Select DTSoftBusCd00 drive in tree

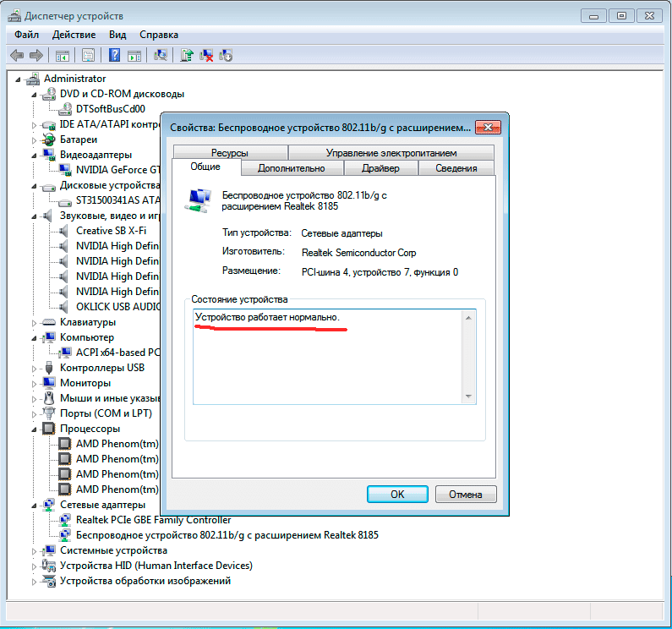click(x=110, y=109)
